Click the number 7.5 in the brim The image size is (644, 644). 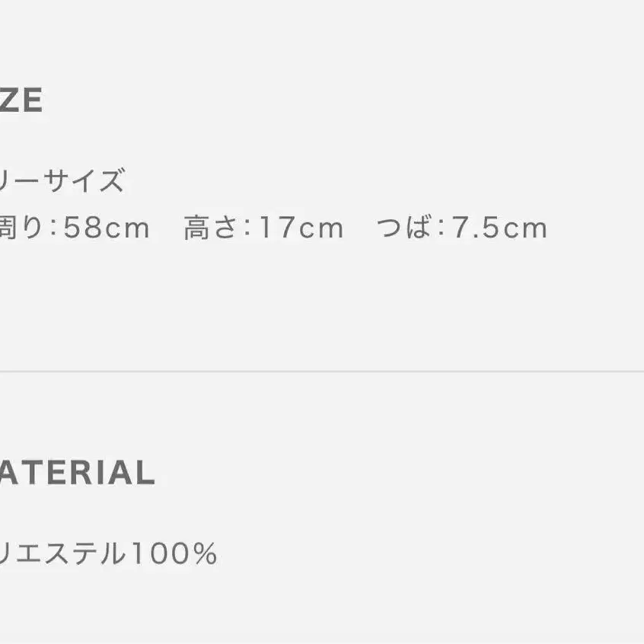(x=477, y=228)
